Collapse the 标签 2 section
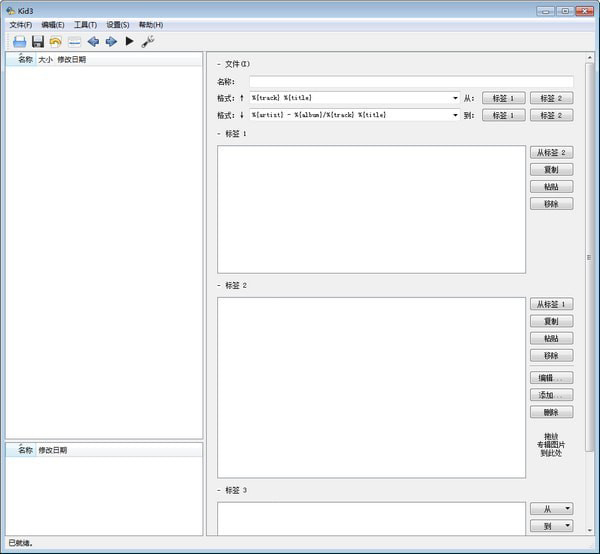The width and height of the screenshot is (600, 554). 219,285
